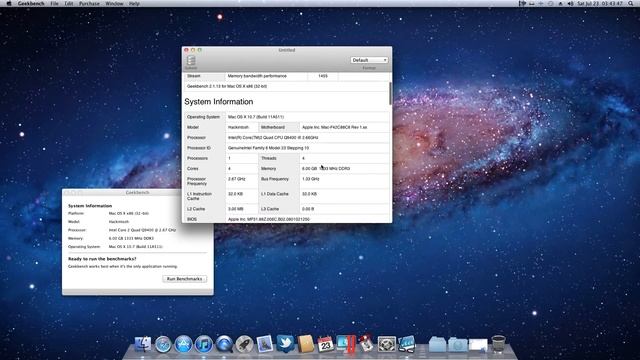Click the Stream memory bandwidth score 1455

(x=323, y=76)
